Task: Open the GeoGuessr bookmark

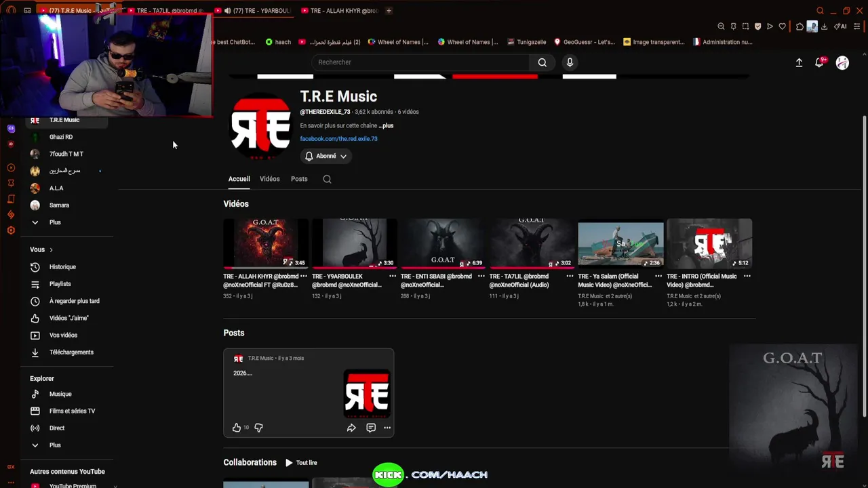Action: click(585, 42)
